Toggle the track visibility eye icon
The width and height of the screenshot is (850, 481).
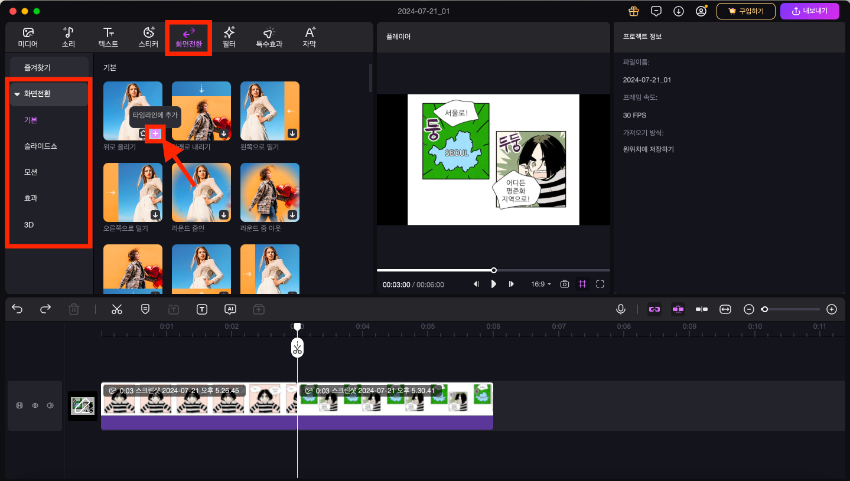pyautogui.click(x=35, y=406)
